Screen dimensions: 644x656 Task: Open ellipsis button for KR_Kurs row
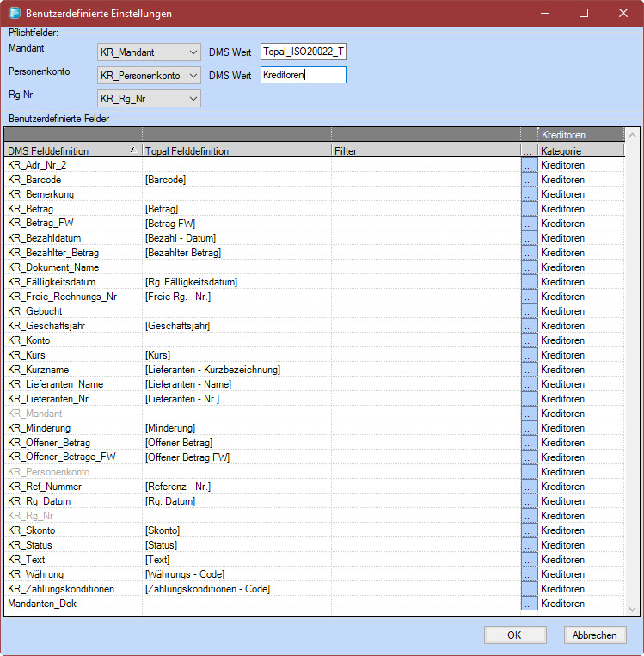click(529, 355)
